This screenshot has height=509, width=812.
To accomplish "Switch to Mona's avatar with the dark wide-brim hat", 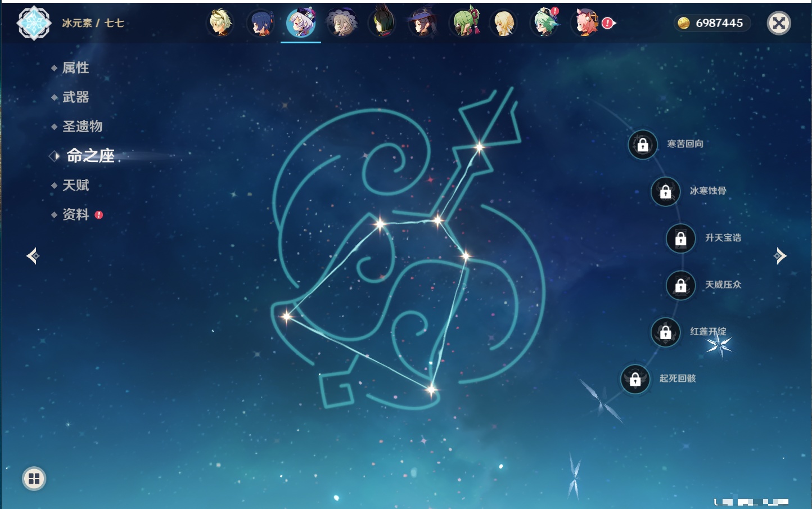I will pyautogui.click(x=422, y=23).
